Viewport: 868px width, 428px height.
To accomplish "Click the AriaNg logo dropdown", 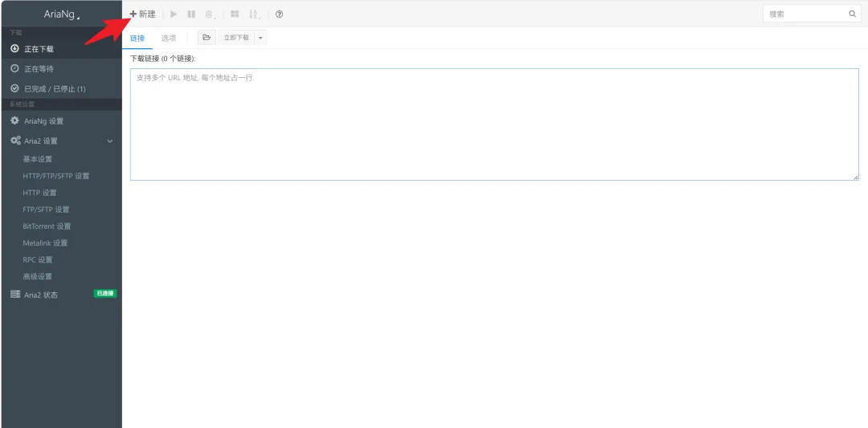I will point(62,14).
